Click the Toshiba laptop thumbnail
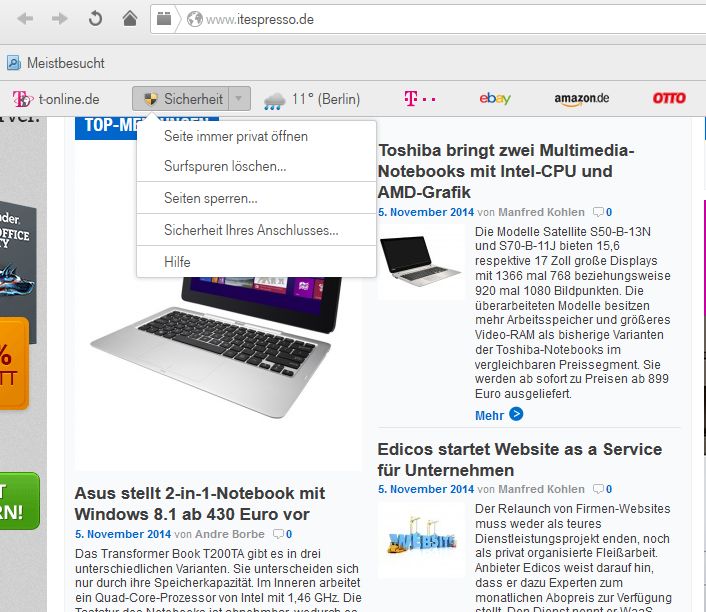The image size is (706, 612). (x=421, y=262)
